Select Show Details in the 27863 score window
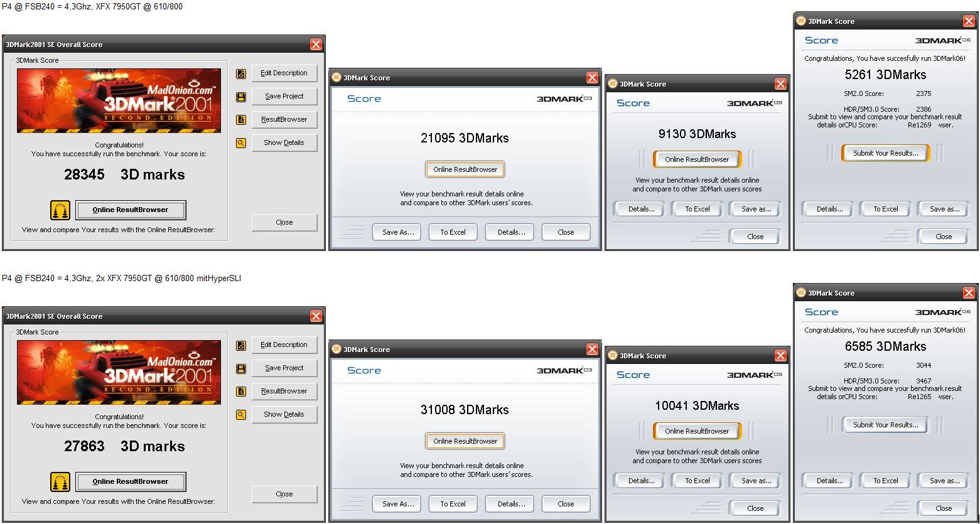This screenshot has width=980, height=524. pos(284,414)
